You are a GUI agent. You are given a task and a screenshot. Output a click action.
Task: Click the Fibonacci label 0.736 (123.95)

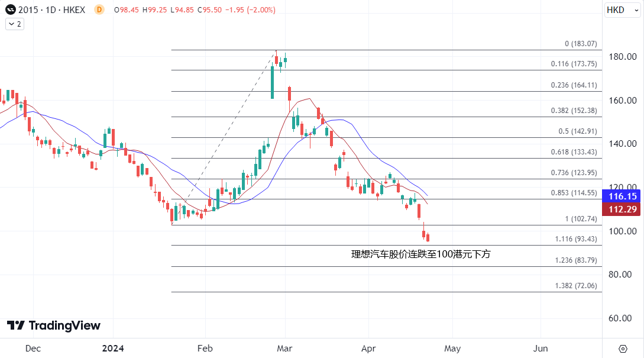click(574, 173)
